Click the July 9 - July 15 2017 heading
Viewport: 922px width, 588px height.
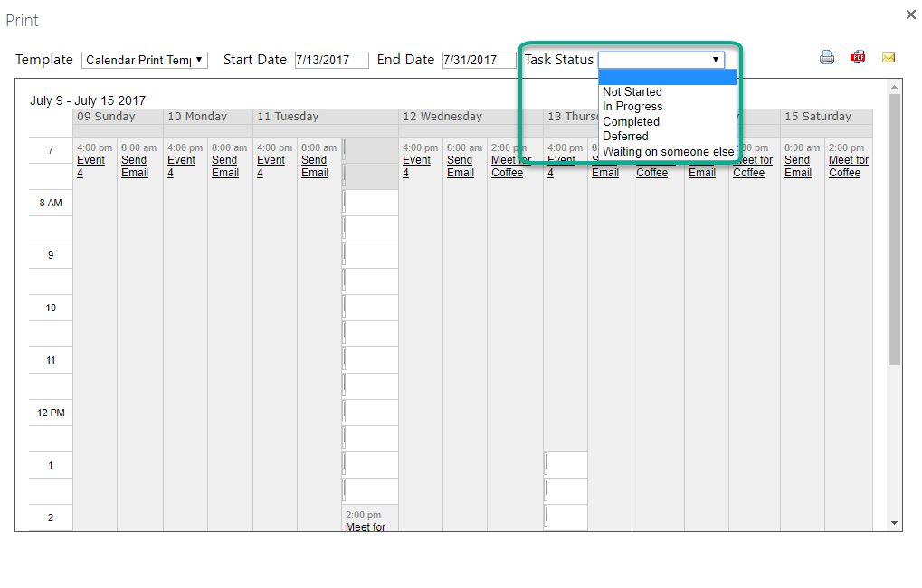88,100
